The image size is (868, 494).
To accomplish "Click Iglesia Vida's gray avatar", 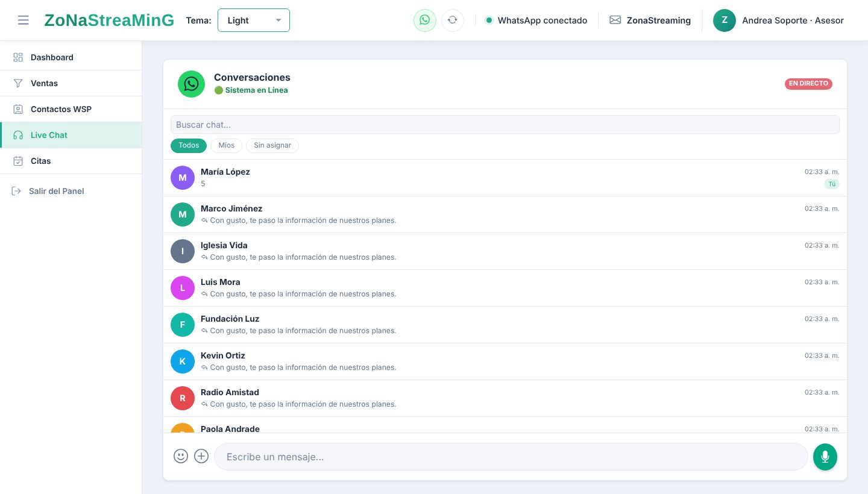I will [183, 251].
